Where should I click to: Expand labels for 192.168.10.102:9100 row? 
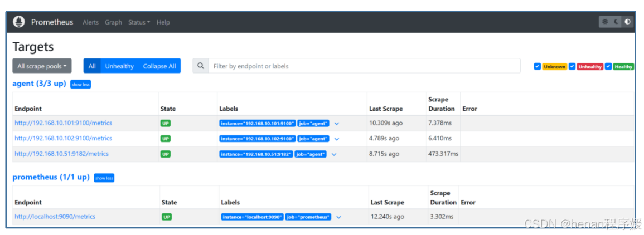point(337,139)
